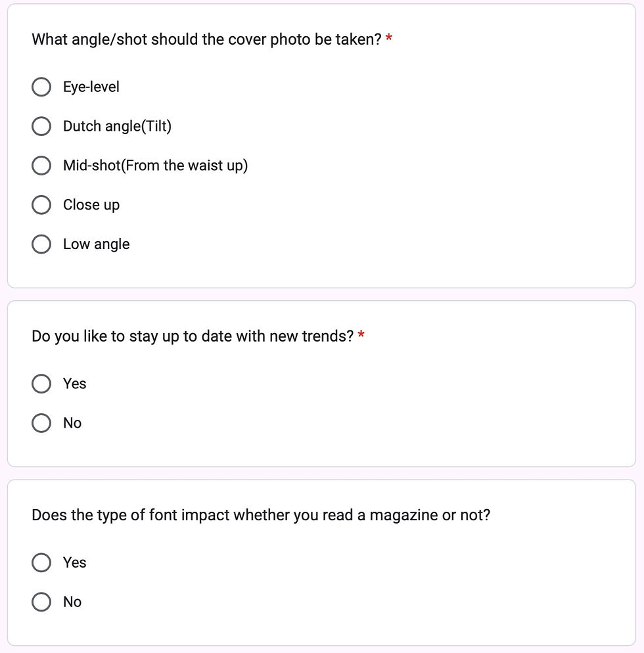Click the cover photo angle question title

point(206,39)
